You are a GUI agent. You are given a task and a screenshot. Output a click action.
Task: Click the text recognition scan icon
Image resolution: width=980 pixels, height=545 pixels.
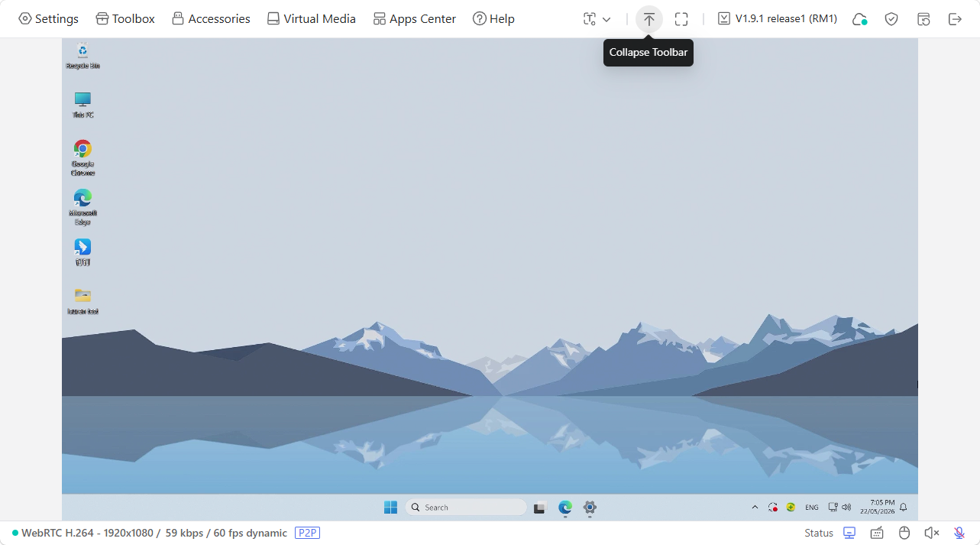[590, 19]
